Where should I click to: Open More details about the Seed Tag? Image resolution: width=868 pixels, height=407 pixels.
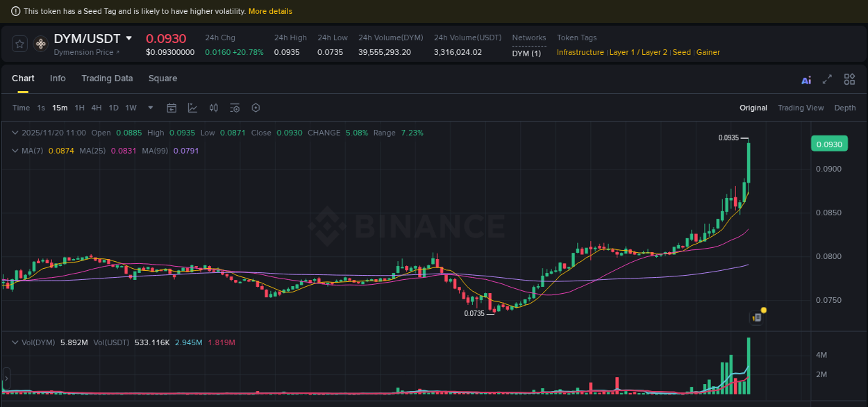click(x=271, y=11)
